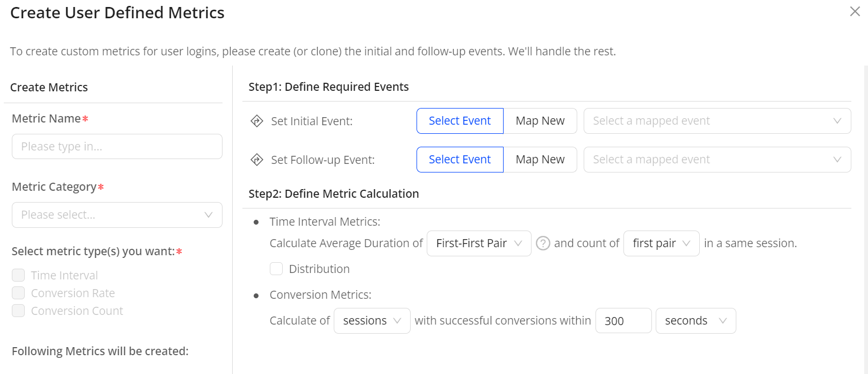Tick the Time Interval metric type
The height and width of the screenshot is (374, 868).
tap(18, 275)
